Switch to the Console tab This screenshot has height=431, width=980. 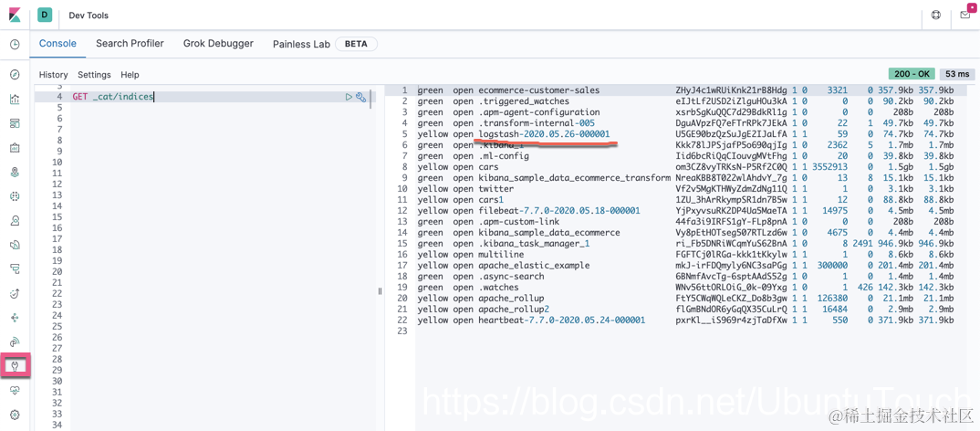[57, 43]
